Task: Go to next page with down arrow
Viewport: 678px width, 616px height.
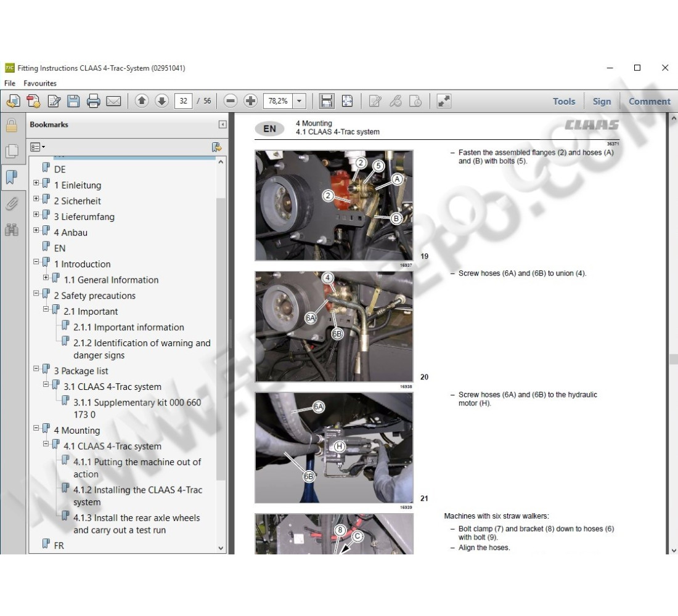Action: coord(161,101)
